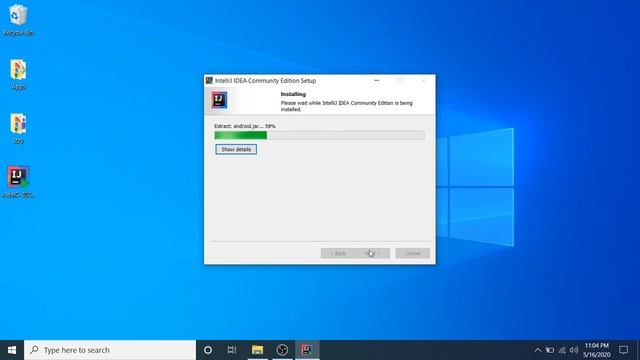Open the Recycle Bin desktop icon
The width and height of the screenshot is (640, 360).
[x=18, y=20]
